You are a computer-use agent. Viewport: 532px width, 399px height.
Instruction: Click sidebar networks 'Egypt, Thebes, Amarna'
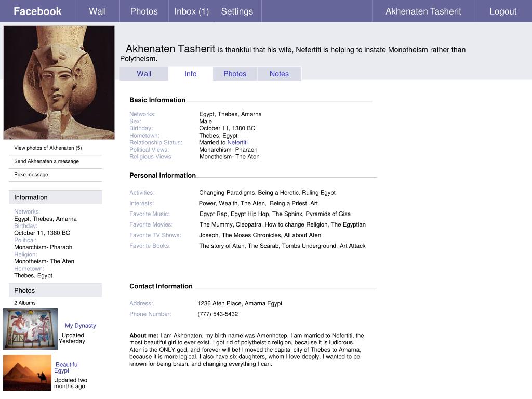click(46, 219)
